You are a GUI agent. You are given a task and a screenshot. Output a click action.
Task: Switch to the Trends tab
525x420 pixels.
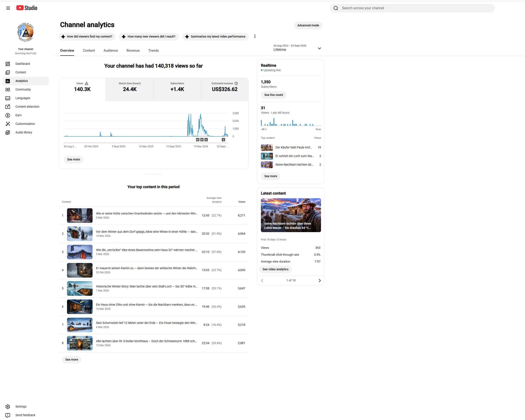coord(153,51)
